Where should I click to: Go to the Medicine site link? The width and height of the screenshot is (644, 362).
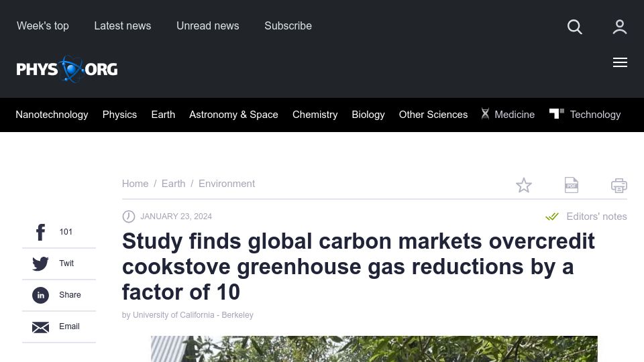coord(515,115)
